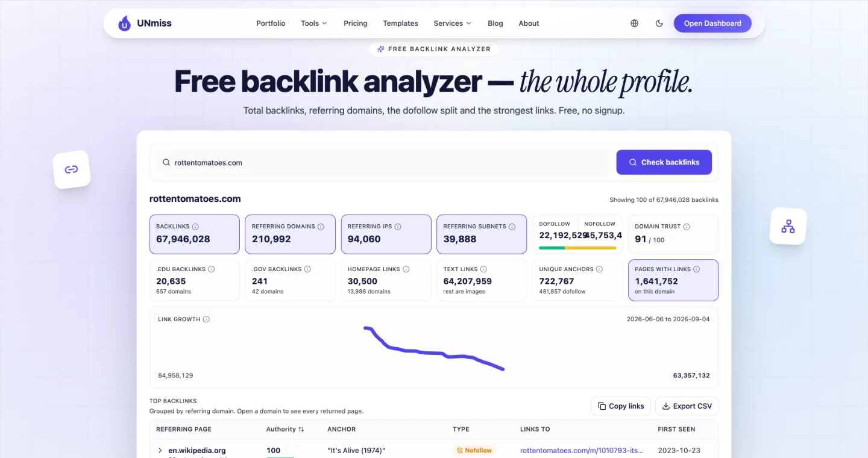
Task: Open the About page
Action: coord(529,24)
